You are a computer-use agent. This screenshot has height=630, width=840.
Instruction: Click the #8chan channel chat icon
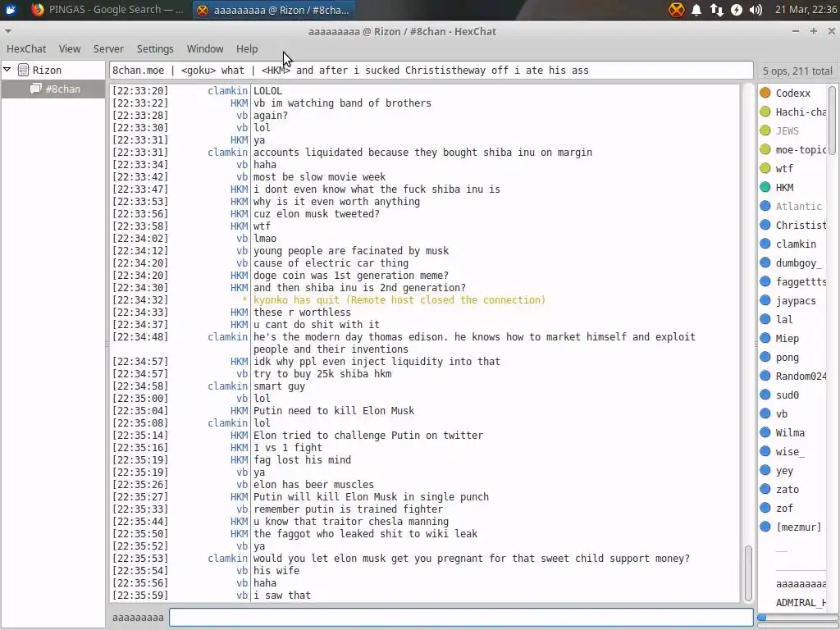[36, 89]
